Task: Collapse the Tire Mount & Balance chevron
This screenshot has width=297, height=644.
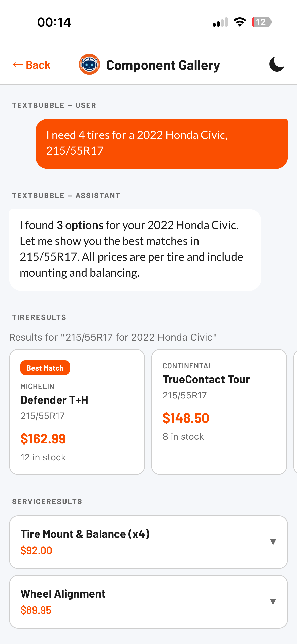Action: tap(273, 542)
